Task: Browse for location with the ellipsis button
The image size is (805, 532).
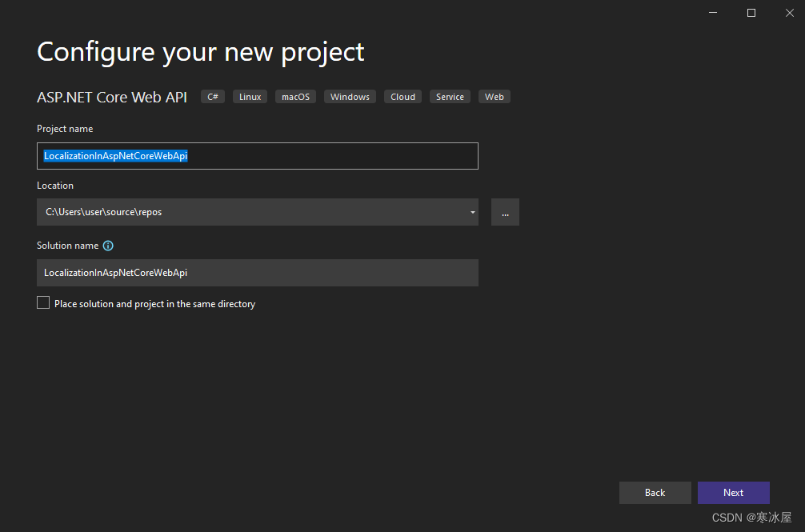Action: pyautogui.click(x=505, y=212)
